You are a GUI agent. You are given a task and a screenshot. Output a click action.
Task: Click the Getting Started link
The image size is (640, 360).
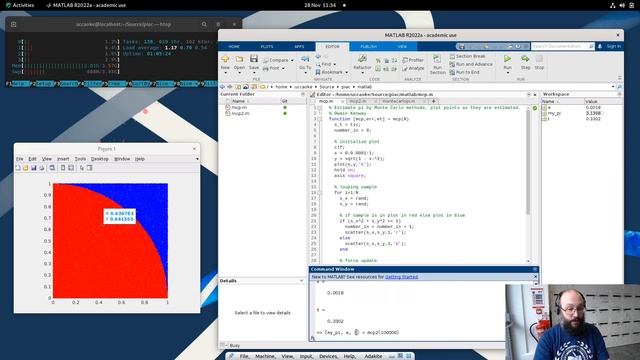[x=401, y=277]
